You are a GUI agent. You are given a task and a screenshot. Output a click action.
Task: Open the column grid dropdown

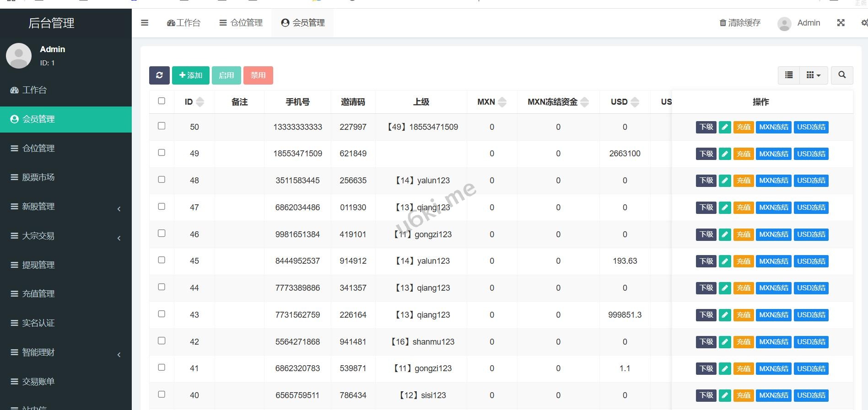pos(813,75)
